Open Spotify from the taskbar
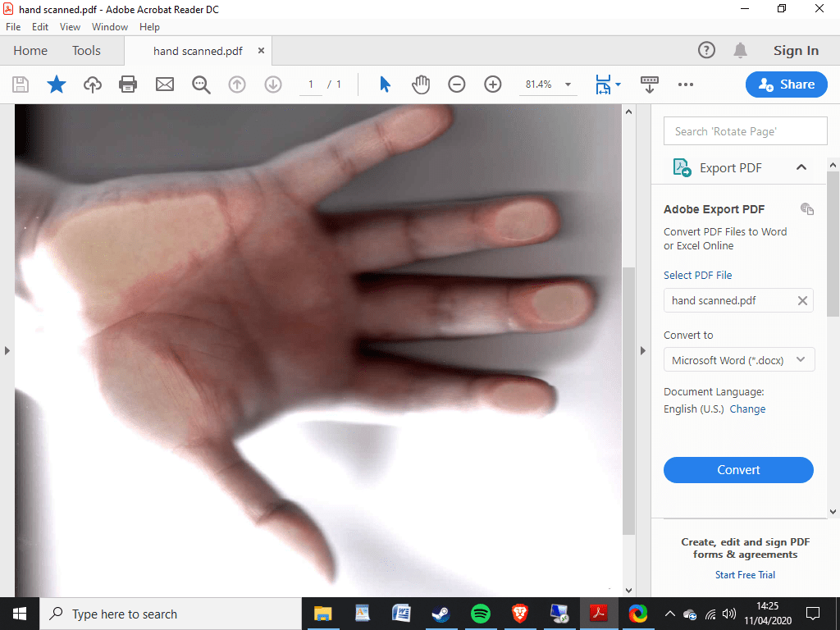 coord(481,614)
